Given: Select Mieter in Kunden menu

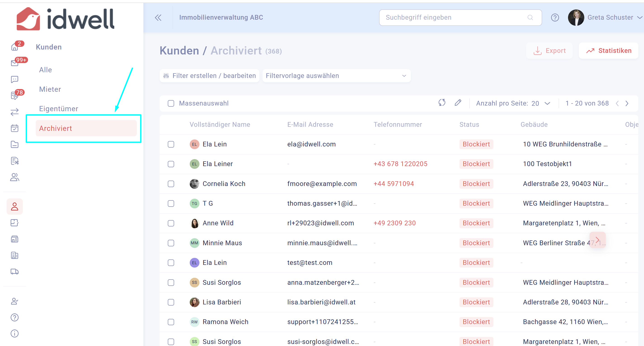Looking at the screenshot, I should (x=50, y=89).
